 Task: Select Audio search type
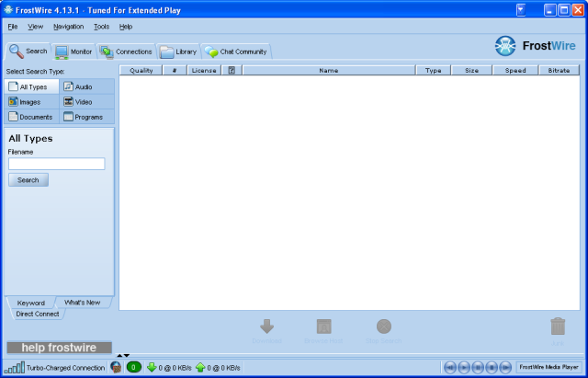coord(87,86)
